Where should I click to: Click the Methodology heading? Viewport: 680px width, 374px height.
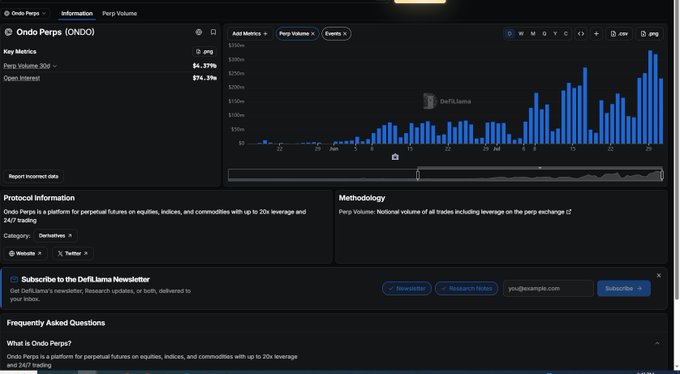[362, 198]
